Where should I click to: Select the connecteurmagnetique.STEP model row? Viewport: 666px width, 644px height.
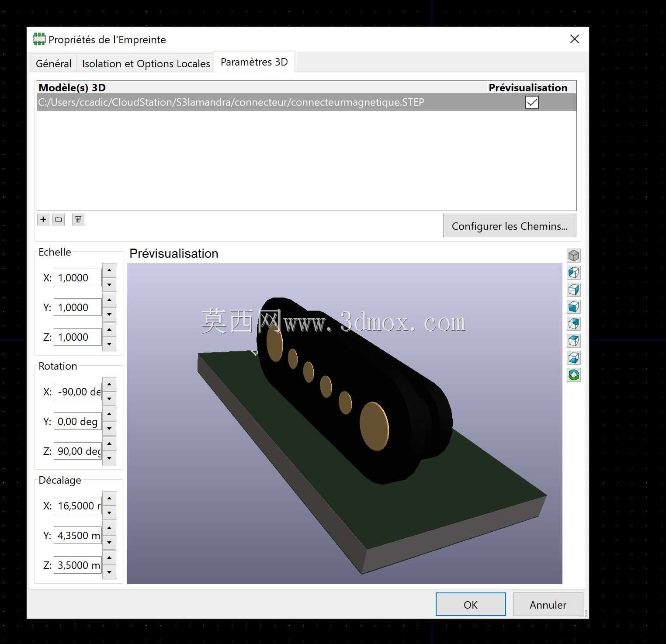307,102
